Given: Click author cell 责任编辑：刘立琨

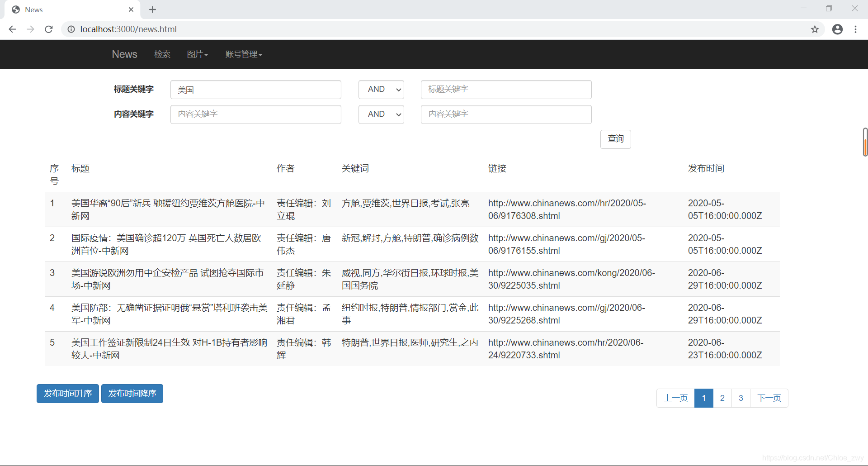Looking at the screenshot, I should [x=304, y=209].
